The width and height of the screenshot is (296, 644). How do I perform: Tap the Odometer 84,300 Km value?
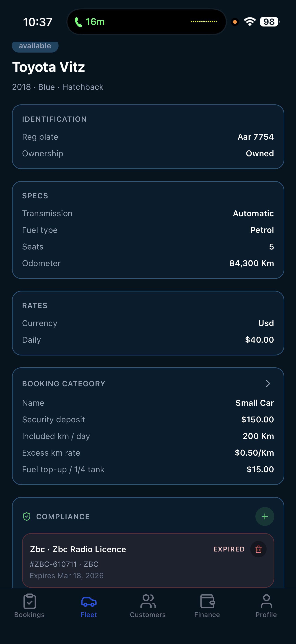click(251, 263)
